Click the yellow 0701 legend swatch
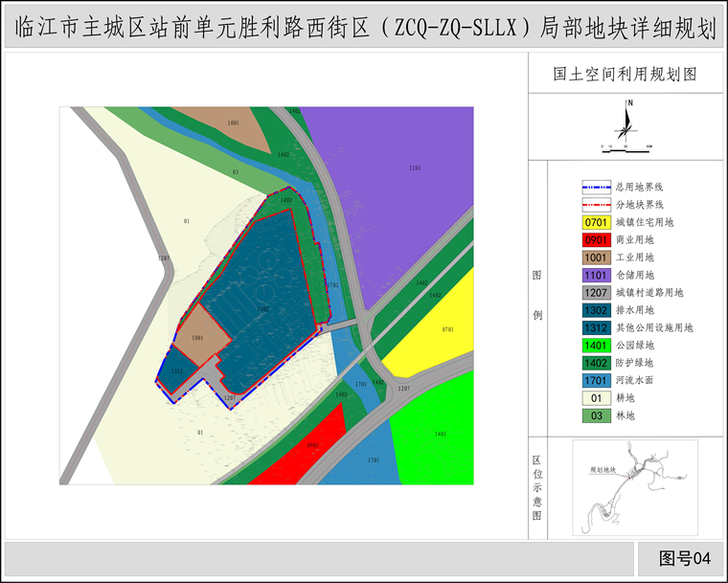Screen dimensions: 728x583 click(595, 222)
